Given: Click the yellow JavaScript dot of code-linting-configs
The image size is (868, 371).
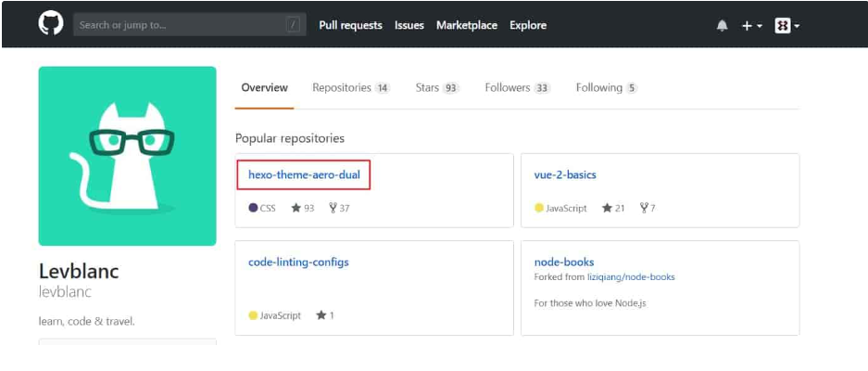Looking at the screenshot, I should [x=253, y=315].
